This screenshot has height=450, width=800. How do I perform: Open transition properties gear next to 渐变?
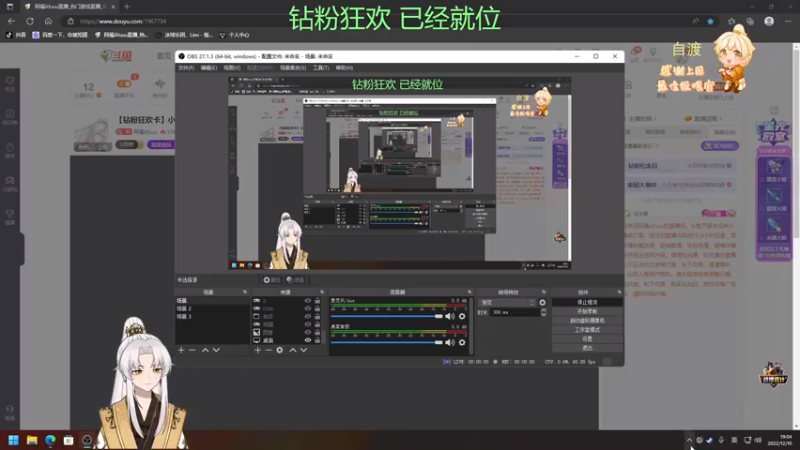pyautogui.click(x=542, y=303)
